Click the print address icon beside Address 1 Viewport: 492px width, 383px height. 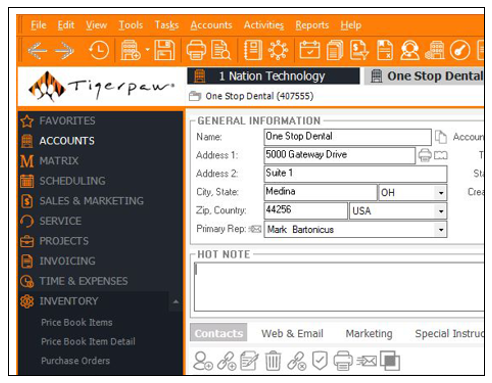[x=425, y=155]
